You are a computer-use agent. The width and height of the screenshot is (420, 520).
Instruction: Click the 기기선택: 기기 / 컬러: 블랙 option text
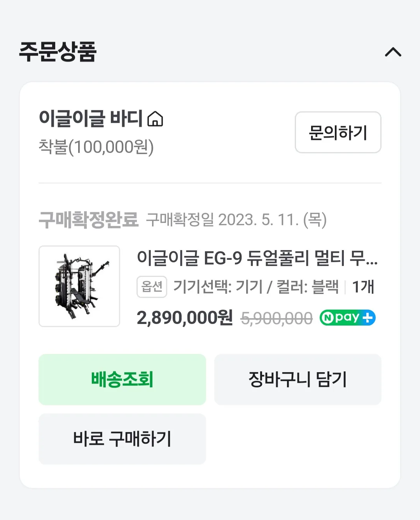(x=255, y=287)
